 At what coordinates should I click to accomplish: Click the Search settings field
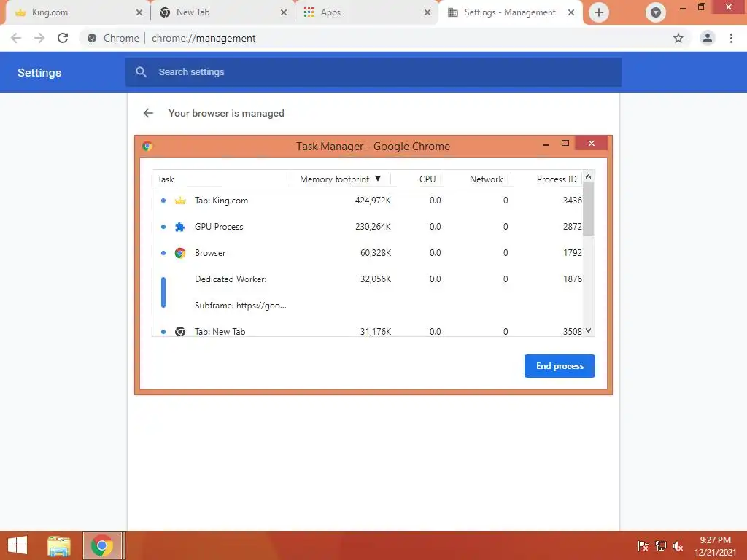[373, 72]
